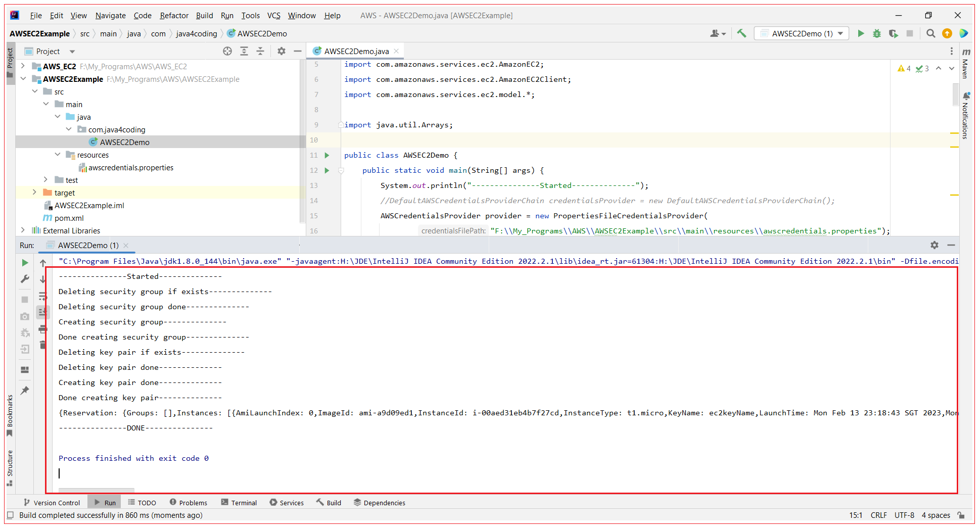Toggle scroll to end in Run console
The height and width of the screenshot is (530, 980).
click(x=43, y=312)
